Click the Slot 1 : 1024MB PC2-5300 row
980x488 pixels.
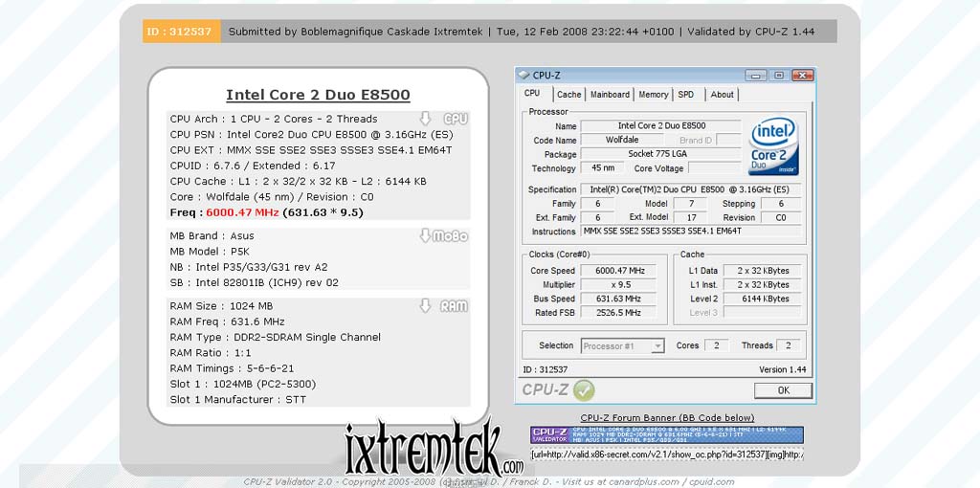click(242, 385)
